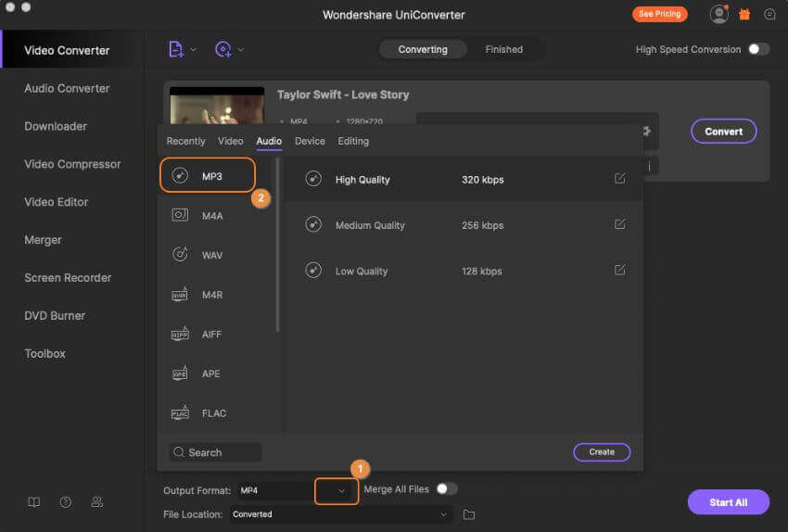This screenshot has width=788, height=532.
Task: Click the Load DVD icon
Action: point(223,49)
